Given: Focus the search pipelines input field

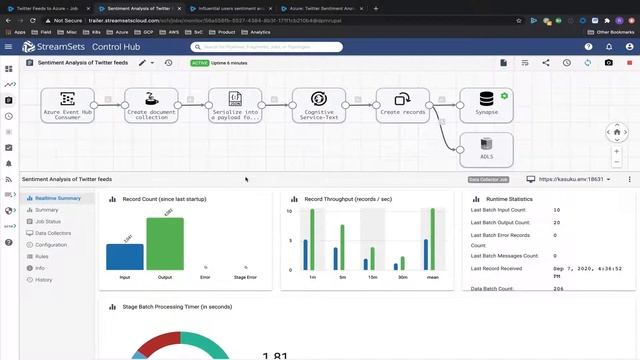Looking at the screenshot, I should click(x=267, y=47).
